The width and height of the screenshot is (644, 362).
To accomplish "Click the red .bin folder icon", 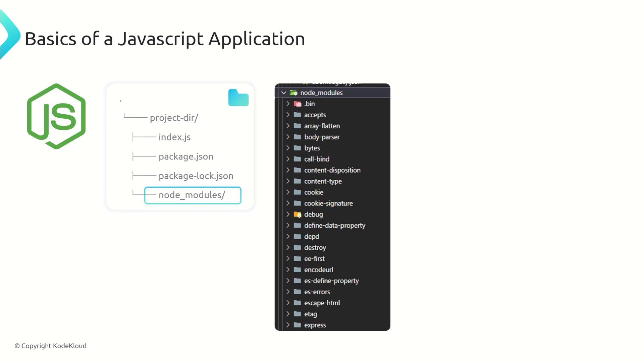I will (x=297, y=104).
